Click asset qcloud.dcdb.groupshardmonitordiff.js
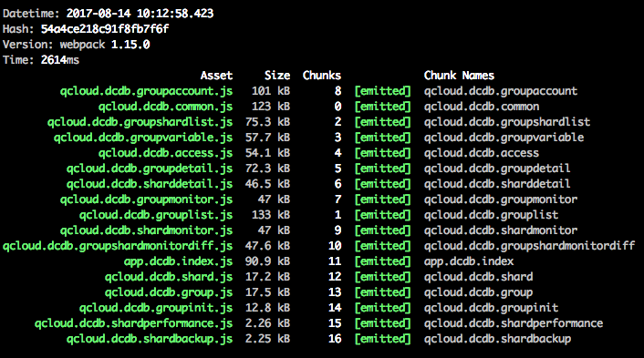Viewport: 644px width, 358px height. click(118, 246)
